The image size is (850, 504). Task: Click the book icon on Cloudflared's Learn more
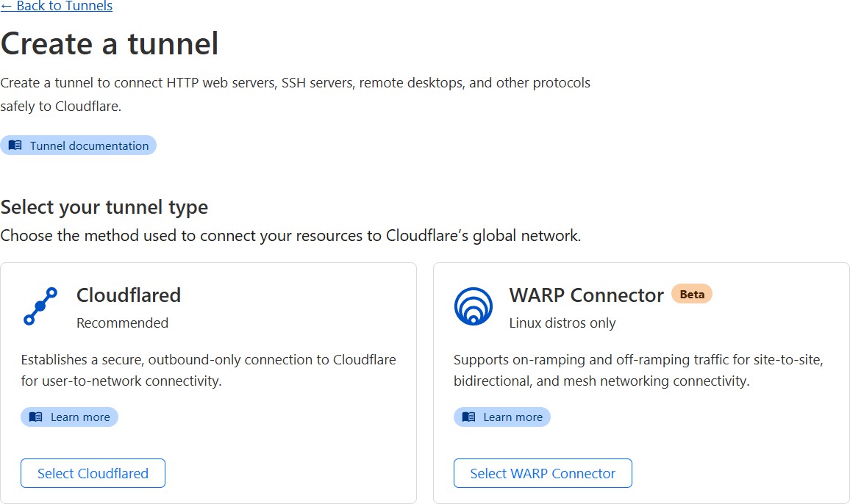click(34, 417)
